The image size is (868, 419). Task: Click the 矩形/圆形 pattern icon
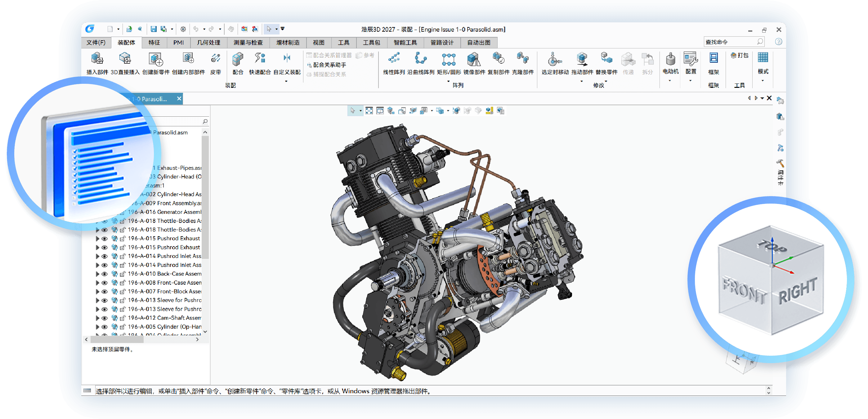click(449, 59)
